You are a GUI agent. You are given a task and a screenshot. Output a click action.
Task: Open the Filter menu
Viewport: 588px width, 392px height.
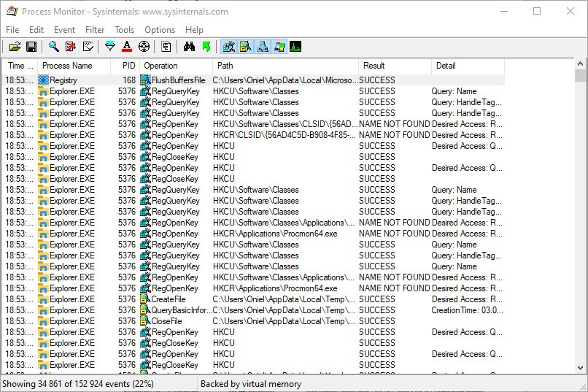click(x=95, y=30)
